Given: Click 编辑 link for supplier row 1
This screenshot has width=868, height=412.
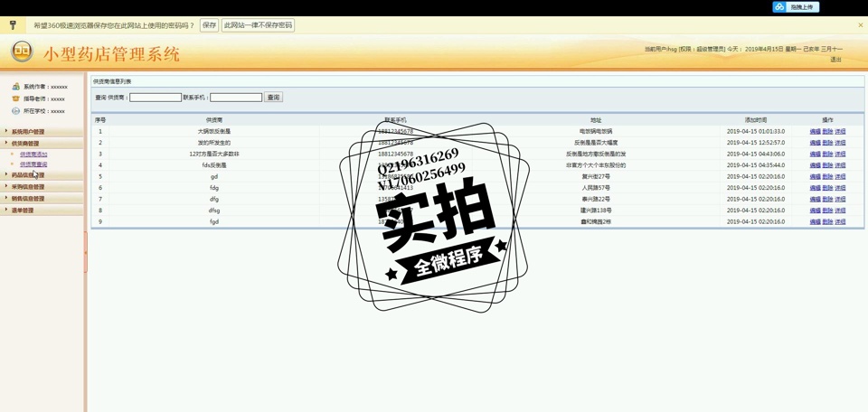Looking at the screenshot, I should 815,132.
